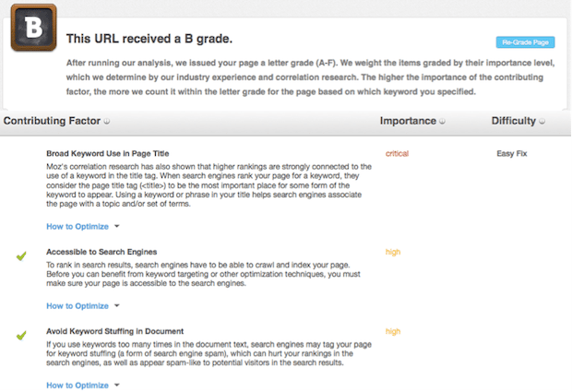Click green checkmark for Avoid Keyword Stuffing
This screenshot has width=572, height=392.
[21, 334]
